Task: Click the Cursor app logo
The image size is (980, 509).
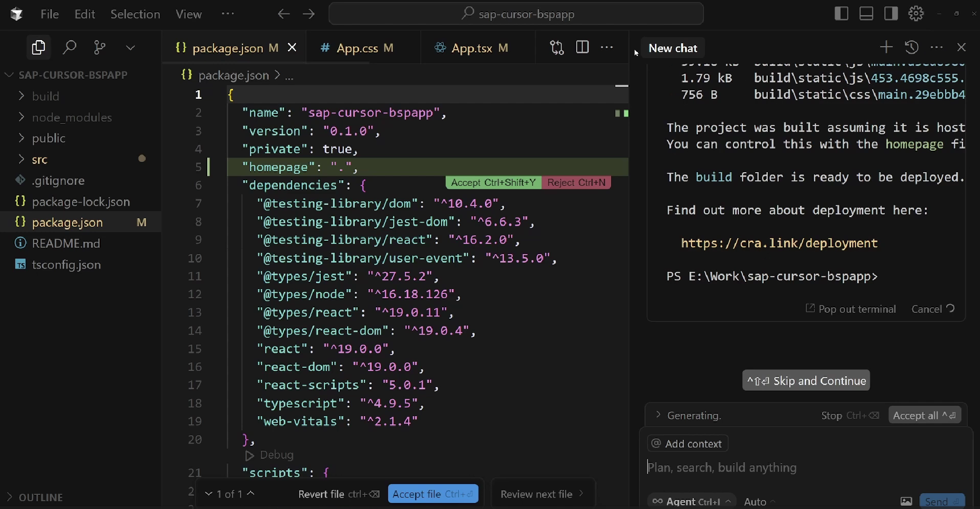Action: 16,14
